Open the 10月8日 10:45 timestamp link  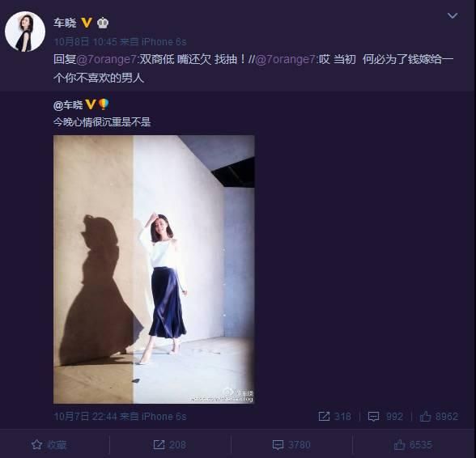click(85, 41)
